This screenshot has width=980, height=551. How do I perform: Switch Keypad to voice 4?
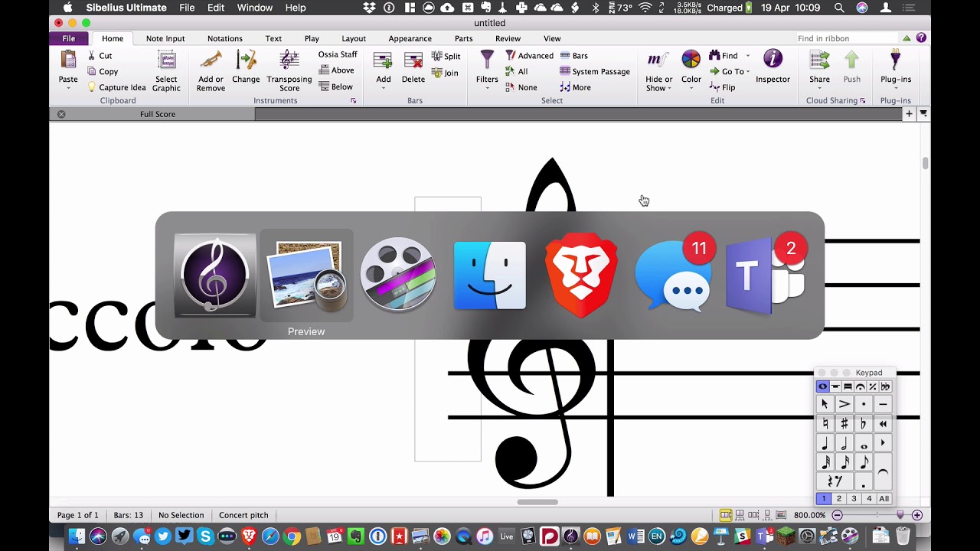tap(869, 499)
